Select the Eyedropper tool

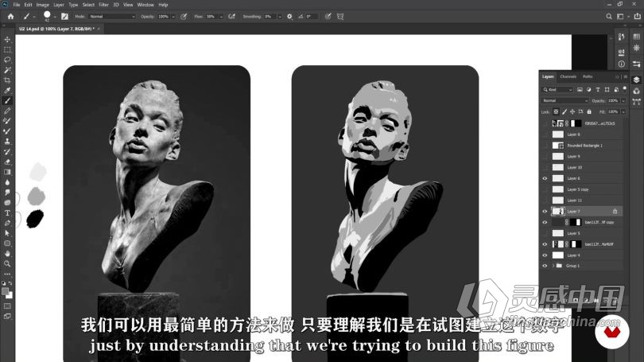tap(7, 91)
